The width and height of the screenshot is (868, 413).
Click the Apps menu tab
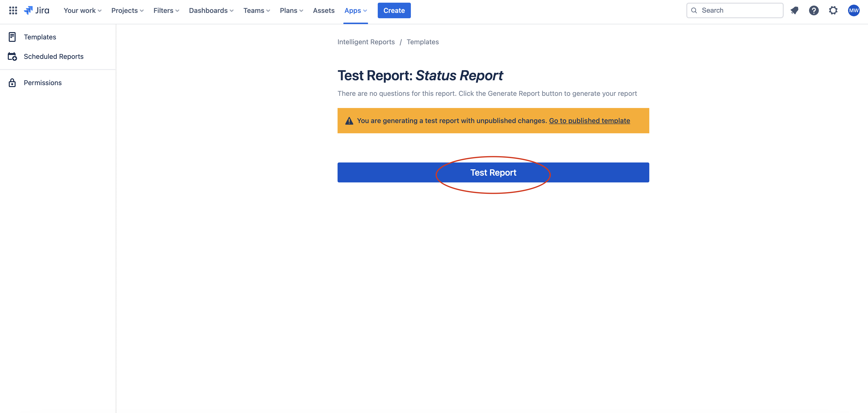pos(355,10)
